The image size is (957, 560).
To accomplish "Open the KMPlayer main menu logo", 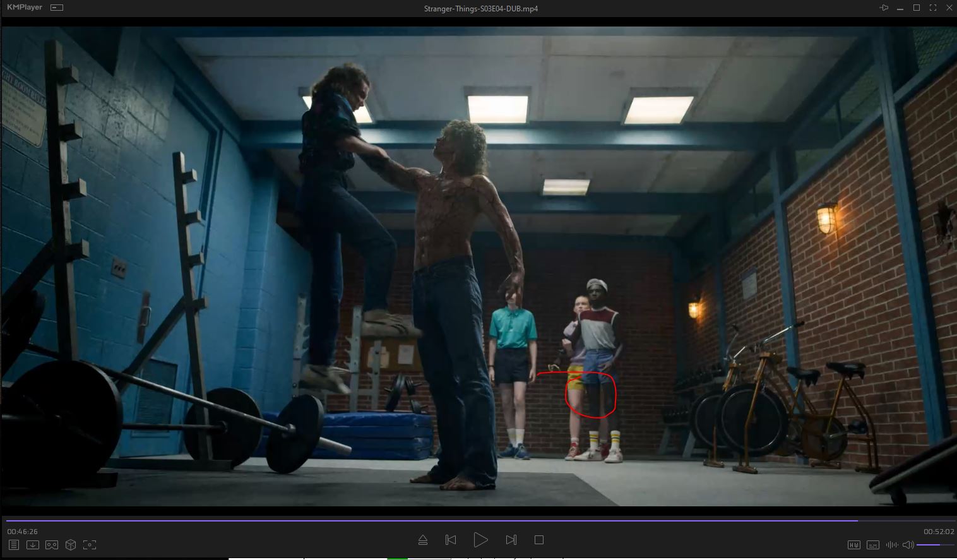I will pyautogui.click(x=24, y=8).
